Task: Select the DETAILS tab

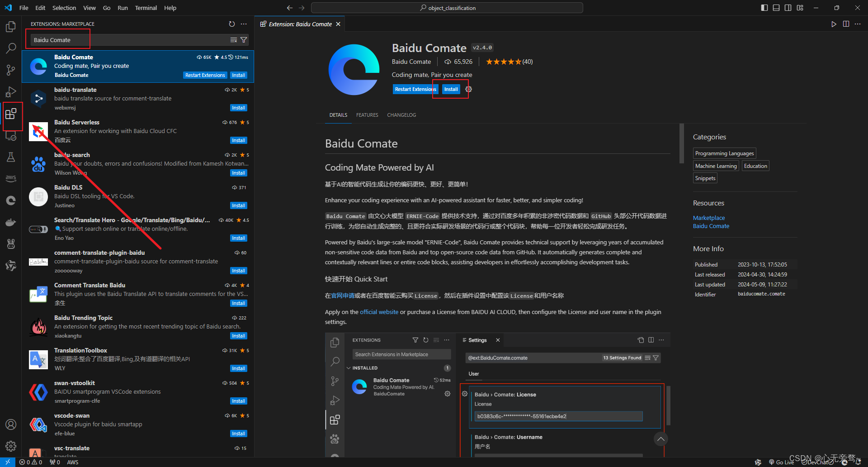Action: click(x=338, y=115)
